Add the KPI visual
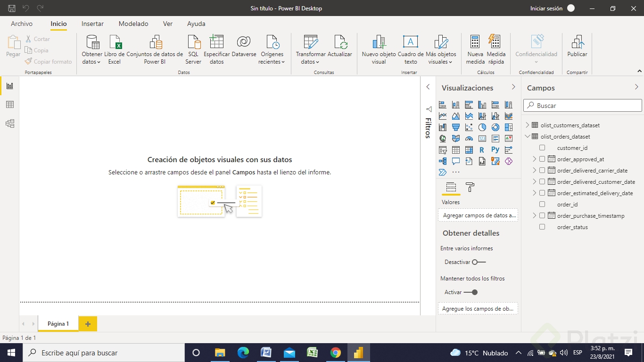The width and height of the screenshot is (644, 362). tap(508, 139)
